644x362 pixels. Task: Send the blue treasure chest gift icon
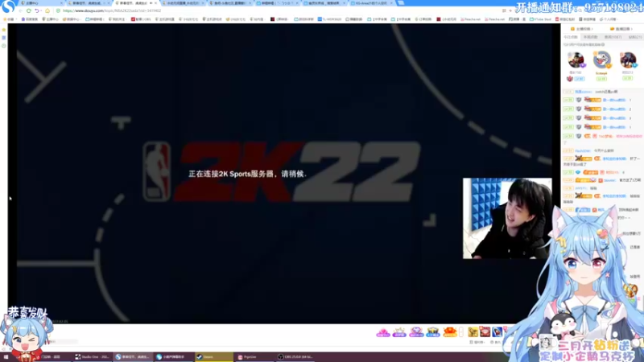coord(433,332)
